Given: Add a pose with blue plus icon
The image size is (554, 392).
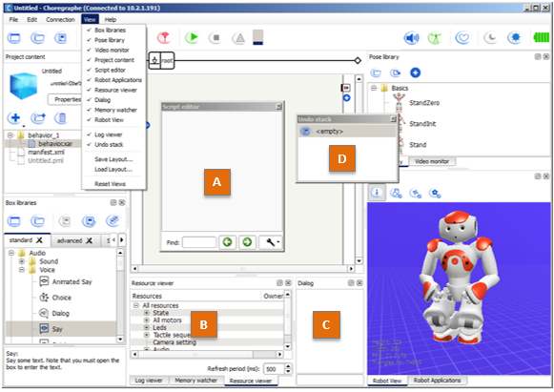Looking at the screenshot, I should pos(415,72).
